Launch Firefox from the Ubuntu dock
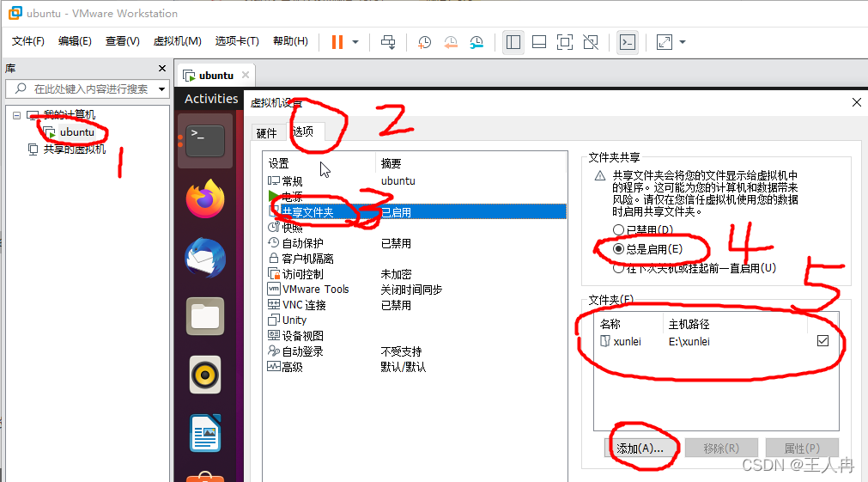The width and height of the screenshot is (868, 482). point(205,198)
